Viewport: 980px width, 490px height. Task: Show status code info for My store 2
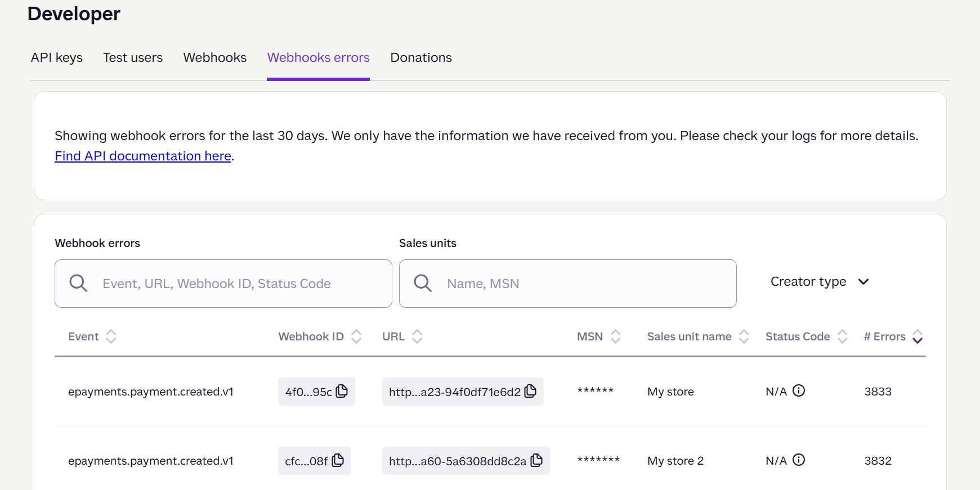point(799,460)
